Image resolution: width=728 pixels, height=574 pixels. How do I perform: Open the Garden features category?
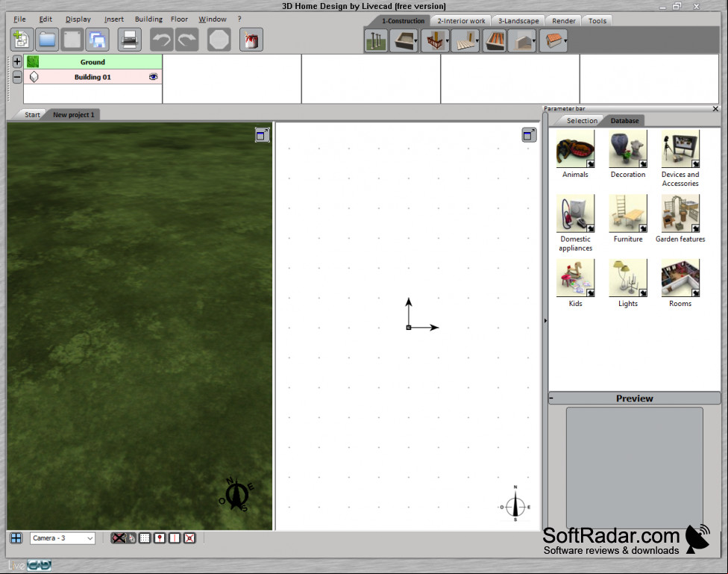pos(680,219)
